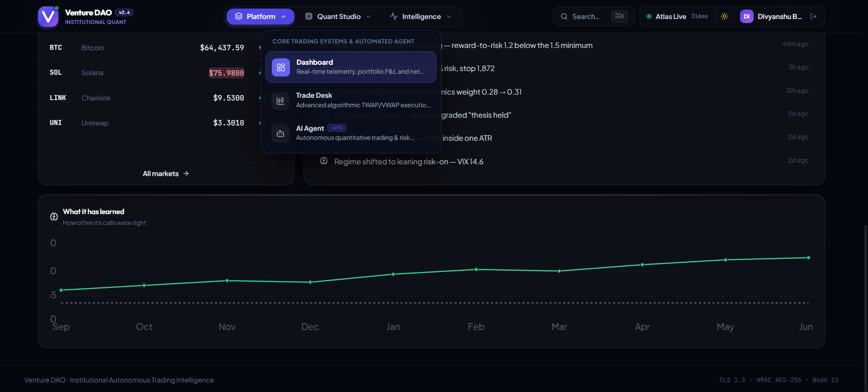Click the UNI ticker symbol

click(56, 123)
